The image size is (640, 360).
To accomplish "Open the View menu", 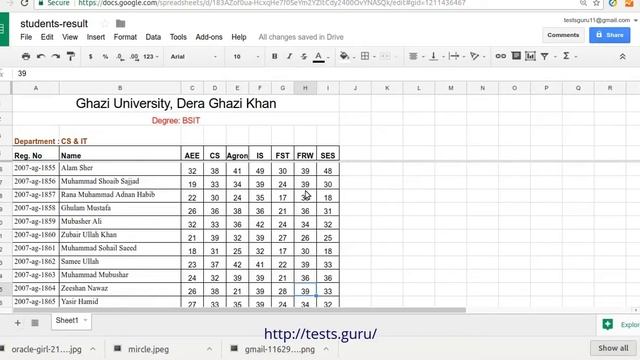I will [x=70, y=37].
